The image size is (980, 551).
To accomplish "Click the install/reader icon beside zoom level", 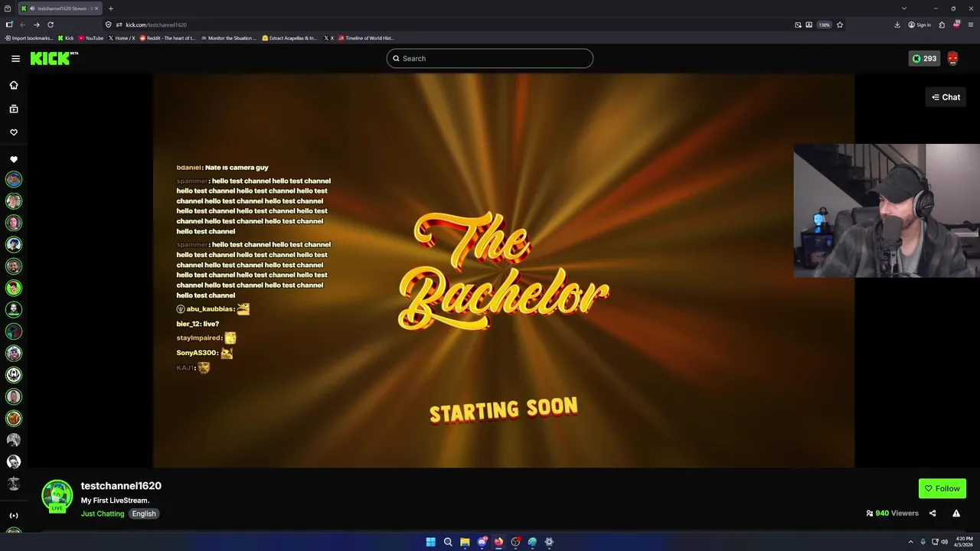I will [x=808, y=24].
